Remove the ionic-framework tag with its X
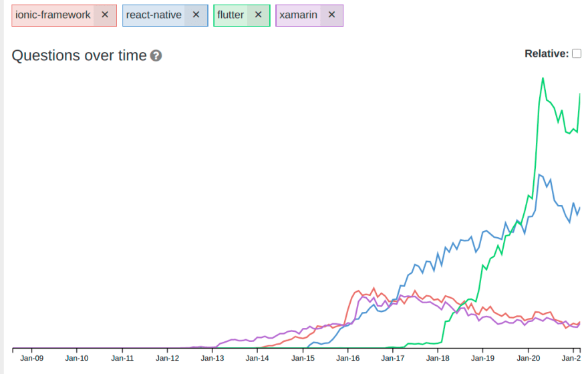 point(105,15)
